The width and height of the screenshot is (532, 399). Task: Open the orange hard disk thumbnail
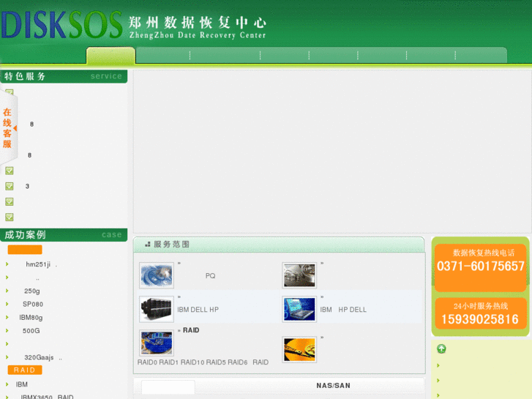tap(299, 349)
